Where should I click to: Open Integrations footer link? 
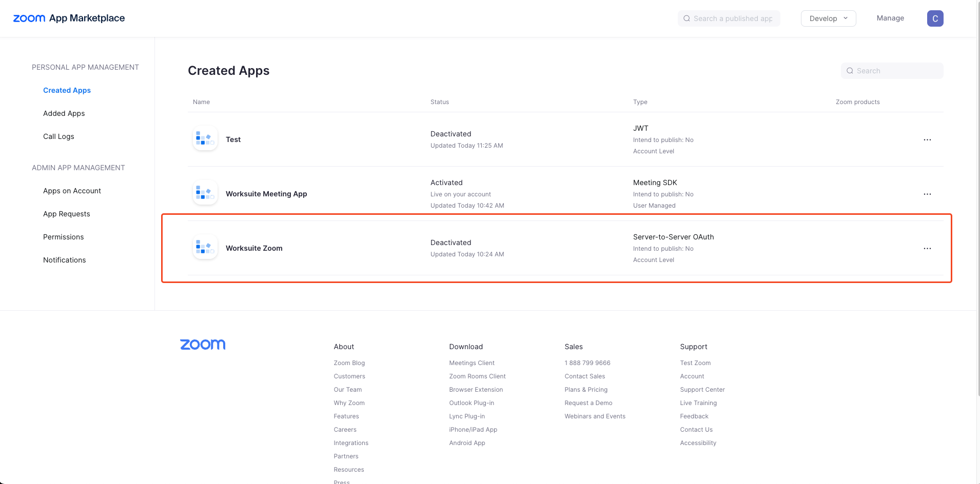click(x=351, y=443)
